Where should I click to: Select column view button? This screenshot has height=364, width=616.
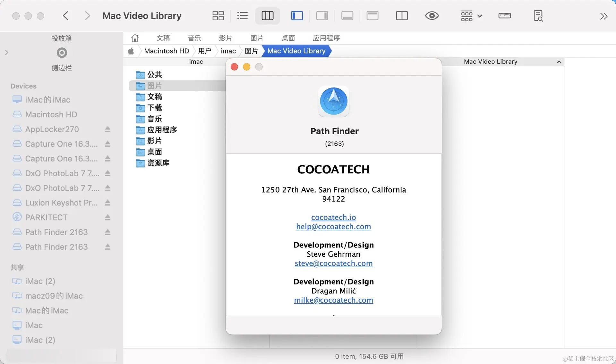267,16
